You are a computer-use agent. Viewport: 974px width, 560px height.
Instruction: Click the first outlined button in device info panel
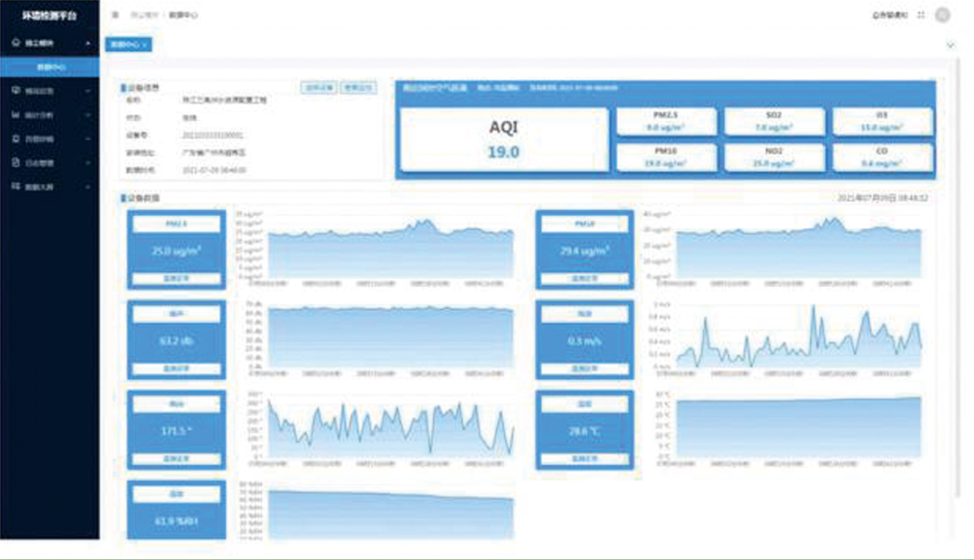[x=319, y=88]
